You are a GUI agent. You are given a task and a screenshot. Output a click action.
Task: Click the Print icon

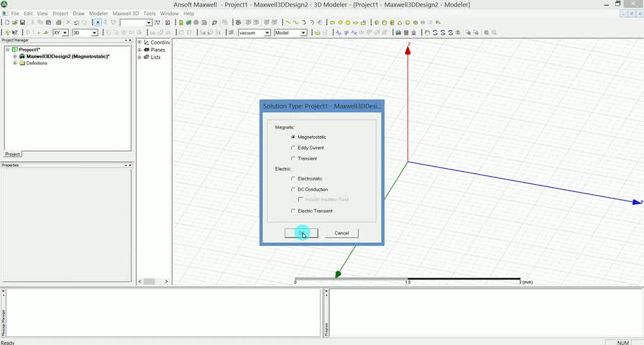click(x=58, y=22)
